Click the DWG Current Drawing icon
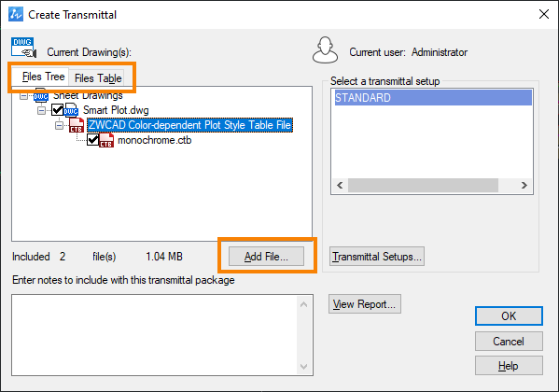 tap(23, 48)
